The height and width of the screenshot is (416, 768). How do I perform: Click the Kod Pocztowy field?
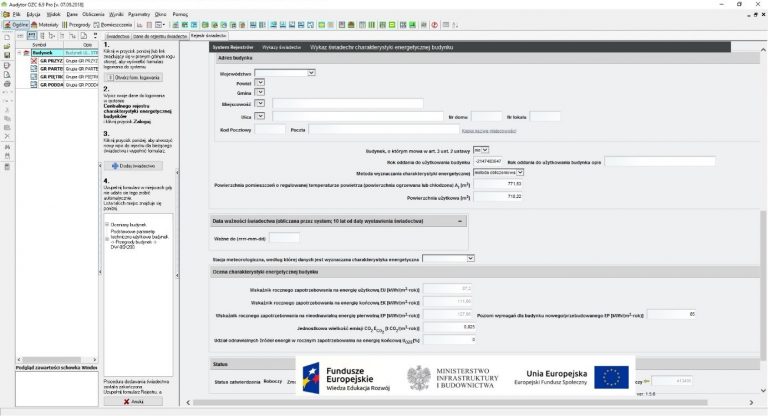tap(270, 130)
